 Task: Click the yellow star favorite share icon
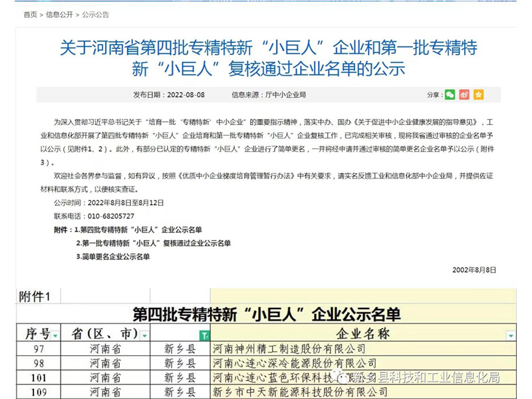pos(477,94)
